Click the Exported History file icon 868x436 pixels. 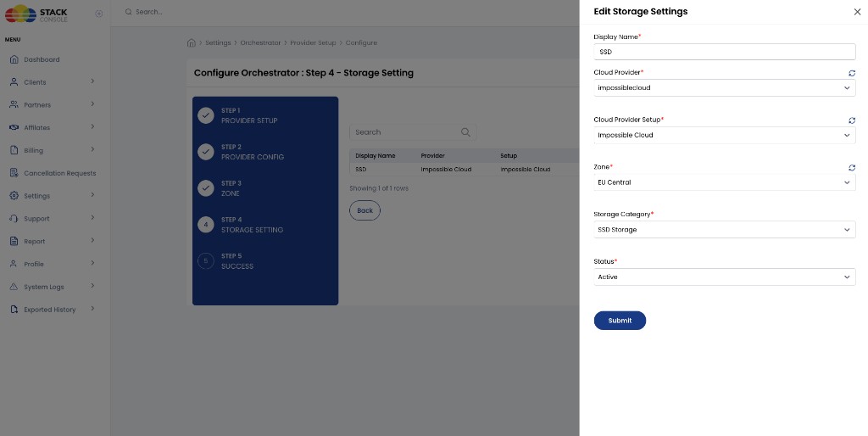tap(14, 309)
